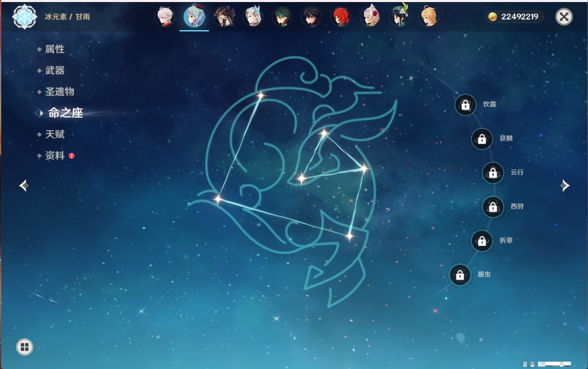Select the red-haired avatar
This screenshot has height=369, width=588.
click(x=341, y=17)
